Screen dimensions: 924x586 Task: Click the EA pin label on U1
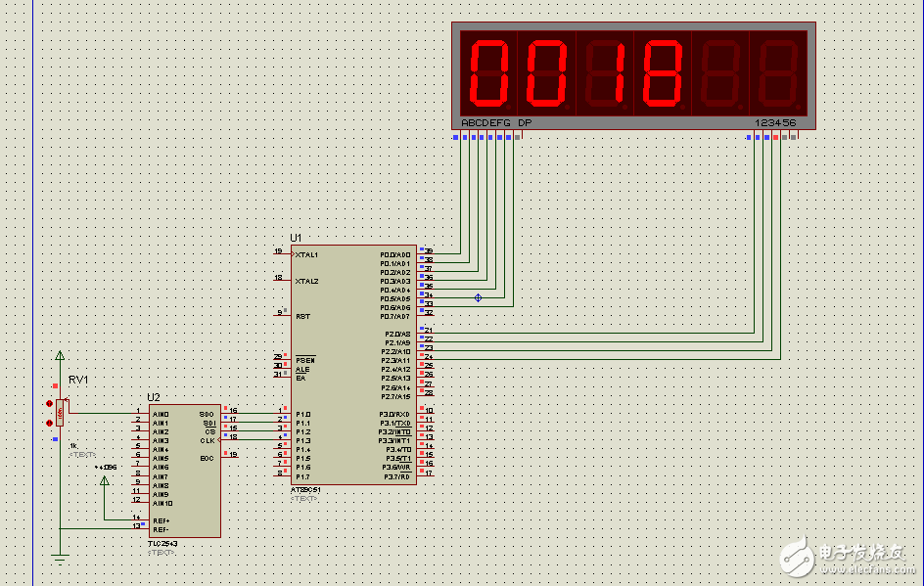pos(300,378)
